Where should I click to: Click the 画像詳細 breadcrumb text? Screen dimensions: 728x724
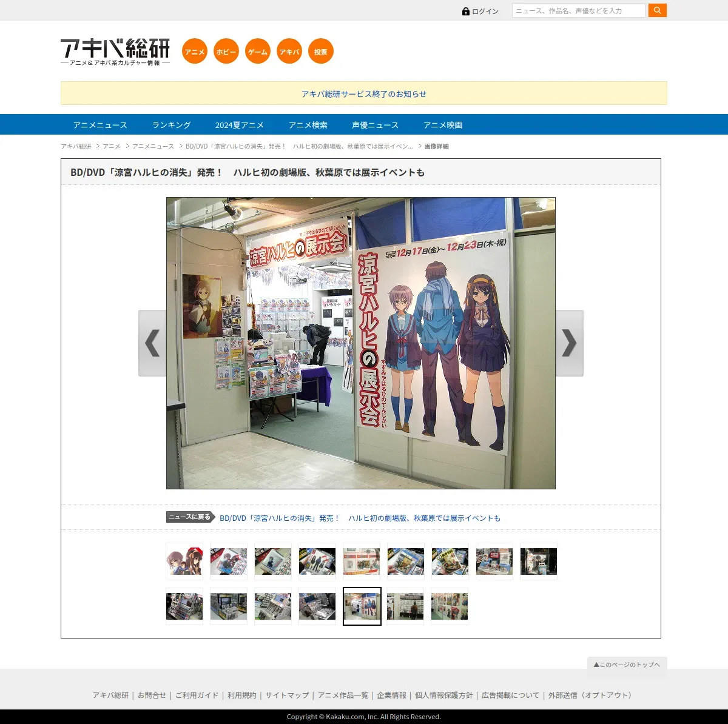click(x=436, y=146)
